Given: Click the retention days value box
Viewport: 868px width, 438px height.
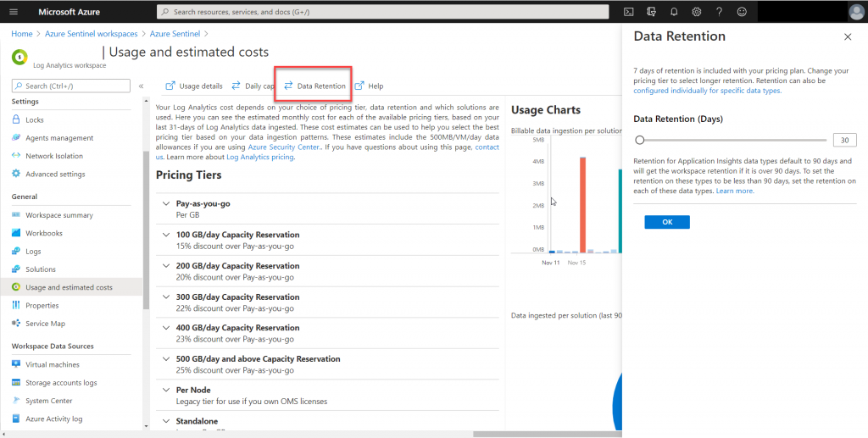Looking at the screenshot, I should coord(845,140).
